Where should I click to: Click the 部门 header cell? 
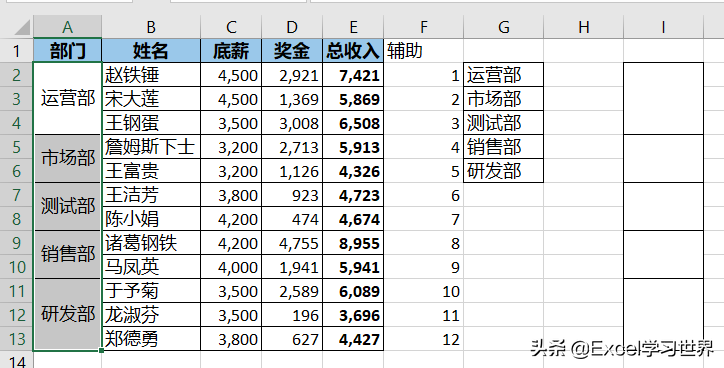tap(67, 50)
